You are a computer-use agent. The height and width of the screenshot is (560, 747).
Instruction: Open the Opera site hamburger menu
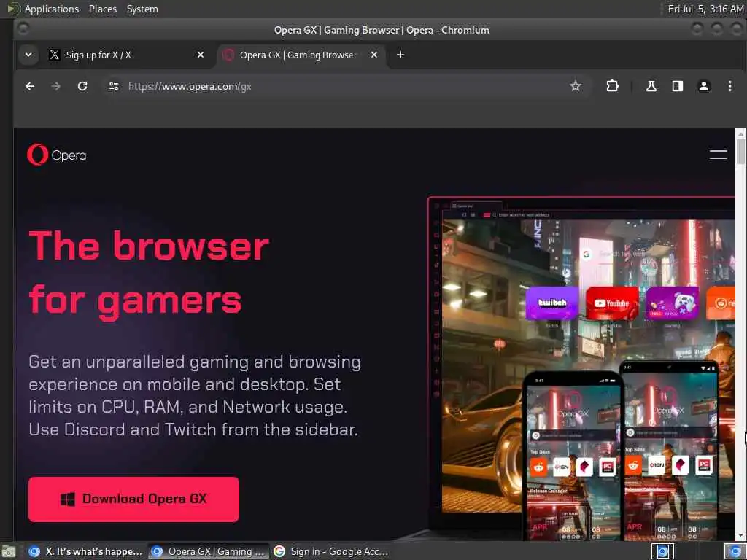pos(718,155)
